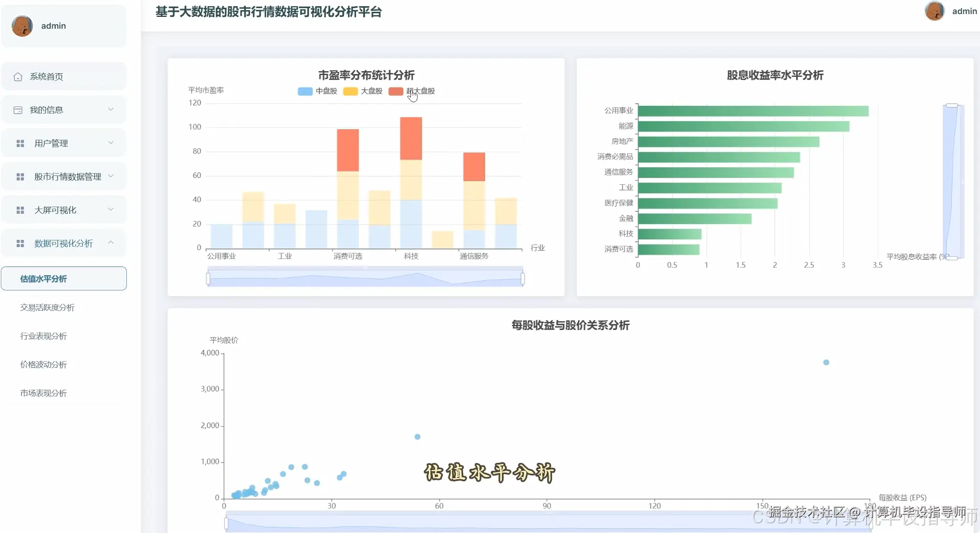Click the 公用事业 dividend yield bar
Image resolution: width=980 pixels, height=533 pixels.
(x=753, y=111)
